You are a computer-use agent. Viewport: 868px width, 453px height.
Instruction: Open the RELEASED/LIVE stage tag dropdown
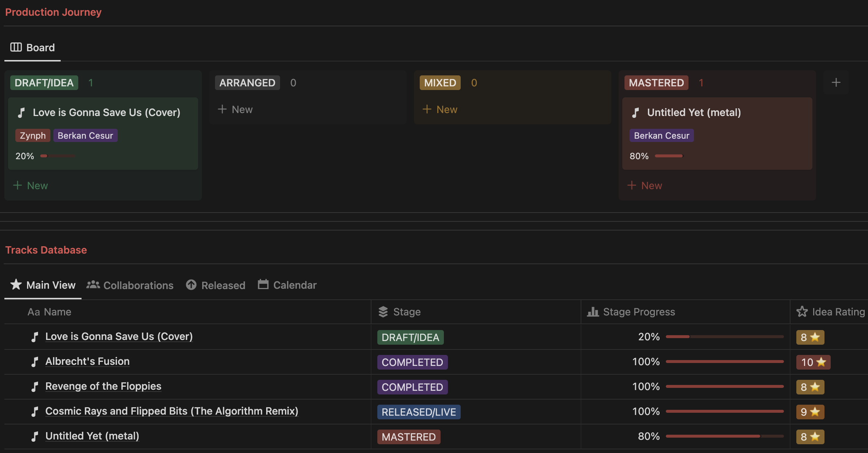[x=419, y=412]
